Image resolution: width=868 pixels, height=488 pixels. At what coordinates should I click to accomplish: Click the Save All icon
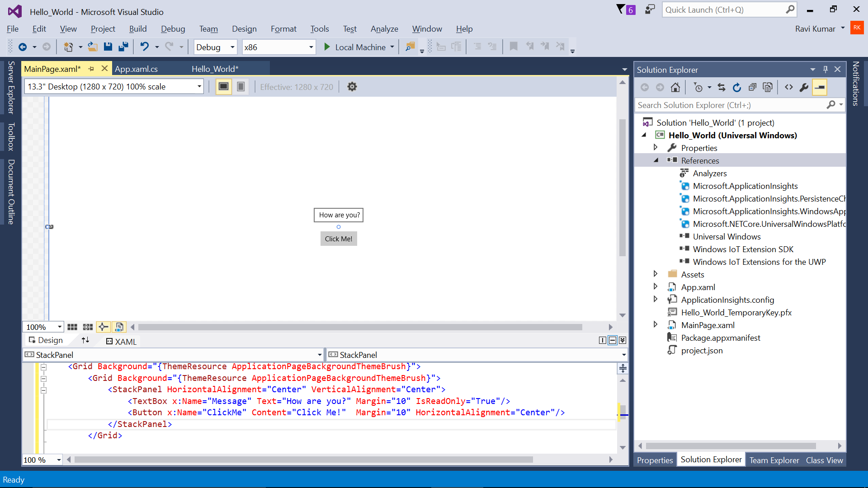tap(123, 47)
